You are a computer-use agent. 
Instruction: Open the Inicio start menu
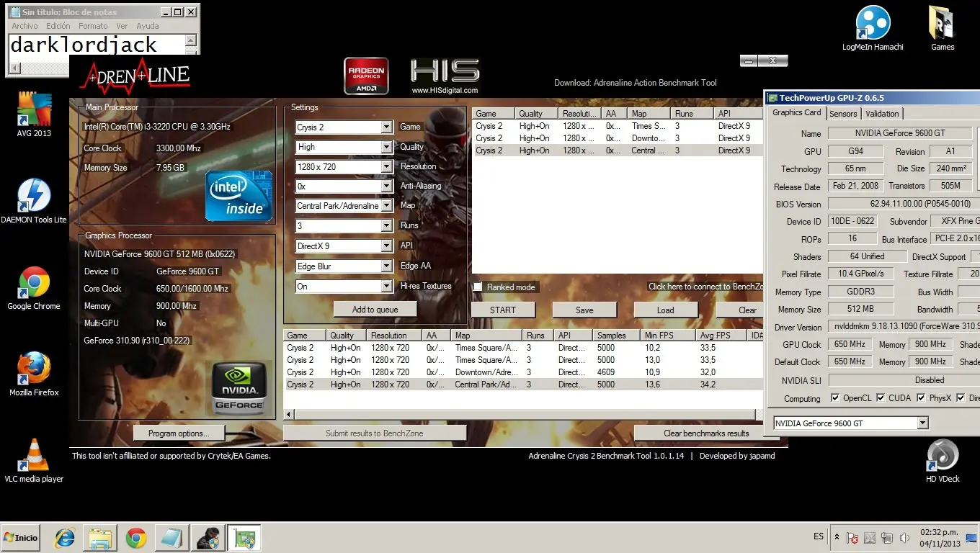[x=20, y=538]
